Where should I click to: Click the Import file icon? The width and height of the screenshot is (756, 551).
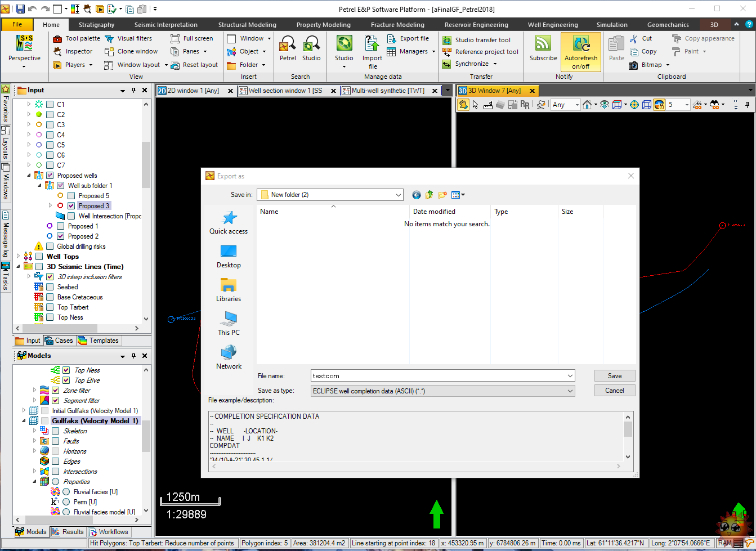click(372, 44)
